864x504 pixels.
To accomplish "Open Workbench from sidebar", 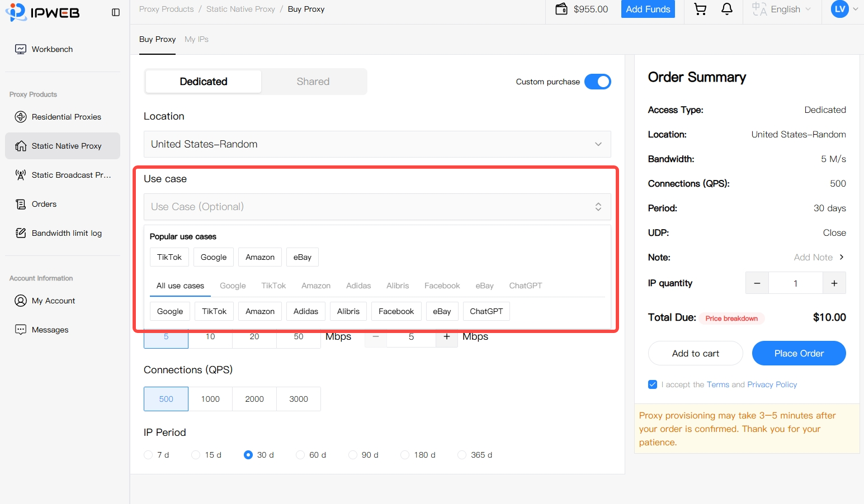I will tap(63, 49).
